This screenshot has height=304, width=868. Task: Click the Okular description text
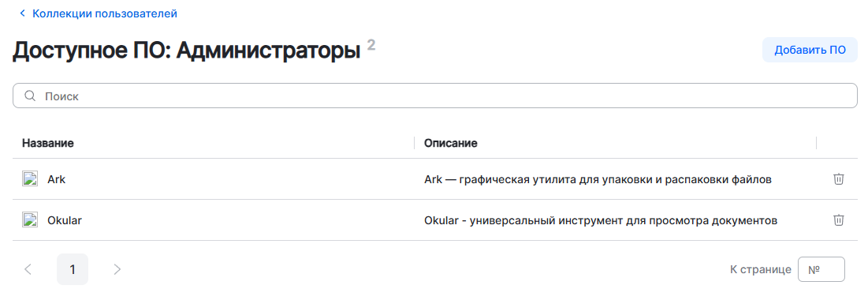pos(601,221)
